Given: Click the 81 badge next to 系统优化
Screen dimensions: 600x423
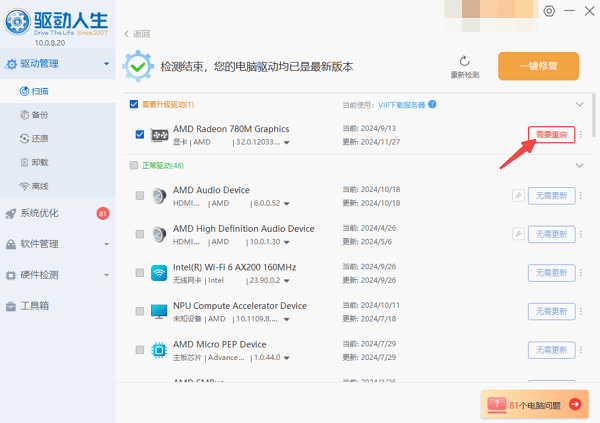Looking at the screenshot, I should (x=103, y=213).
